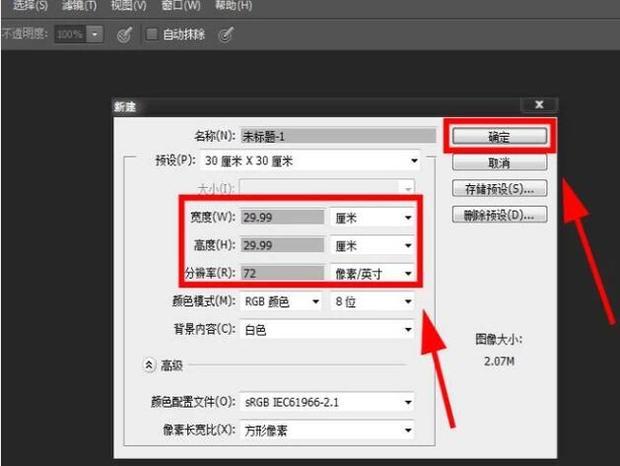The image size is (620, 466).
Task: Open the 帮助(H) menu
Action: (x=233, y=6)
